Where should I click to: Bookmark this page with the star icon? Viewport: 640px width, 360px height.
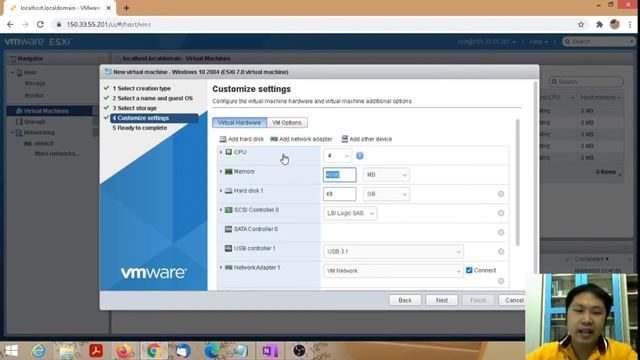pyautogui.click(x=581, y=24)
